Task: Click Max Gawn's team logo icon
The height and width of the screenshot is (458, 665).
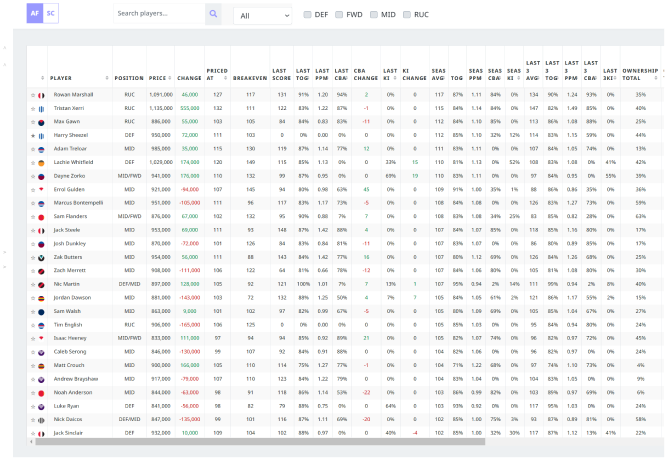Action: pyautogui.click(x=41, y=121)
